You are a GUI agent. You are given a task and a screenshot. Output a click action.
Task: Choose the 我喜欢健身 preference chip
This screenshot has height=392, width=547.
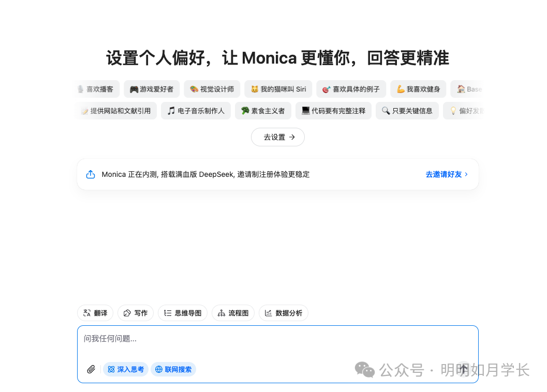click(418, 89)
